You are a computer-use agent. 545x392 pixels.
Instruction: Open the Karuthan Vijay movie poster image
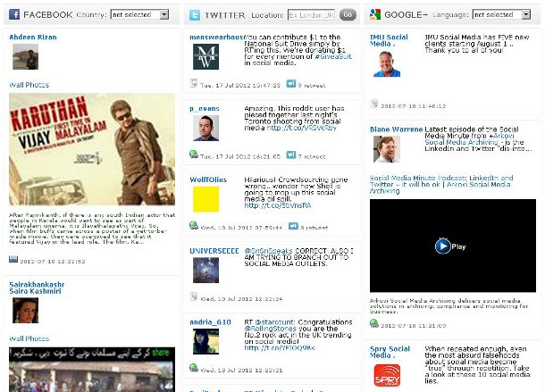pos(92,149)
